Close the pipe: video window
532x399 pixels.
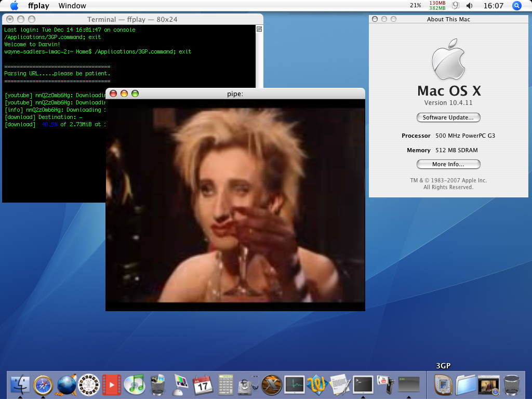(x=113, y=94)
